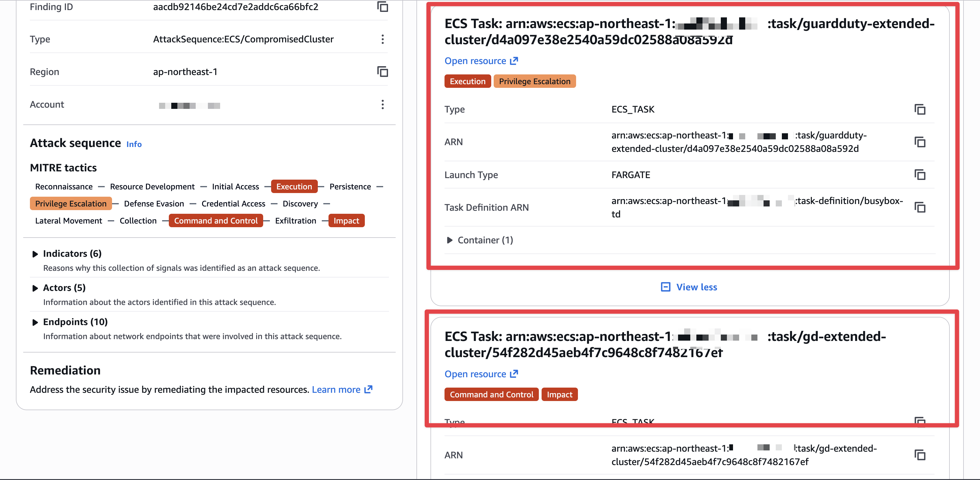The height and width of the screenshot is (480, 980).
Task: Copy the ECS_TASK type value
Action: [920, 109]
